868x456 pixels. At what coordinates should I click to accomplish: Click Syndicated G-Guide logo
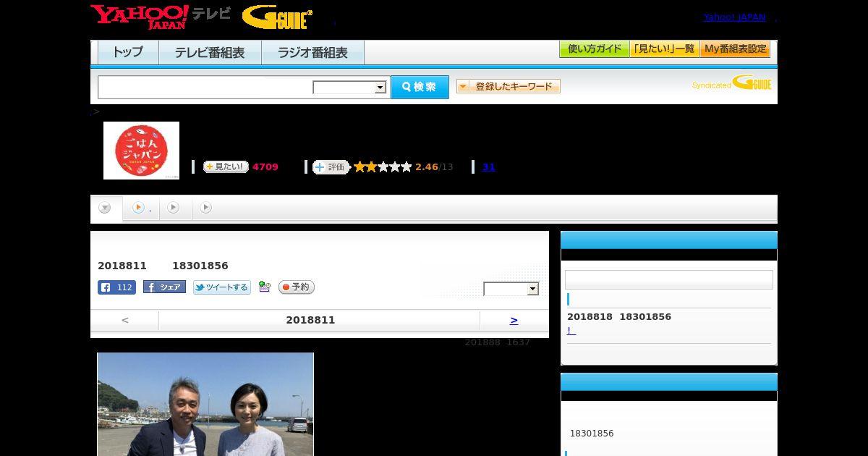point(732,83)
